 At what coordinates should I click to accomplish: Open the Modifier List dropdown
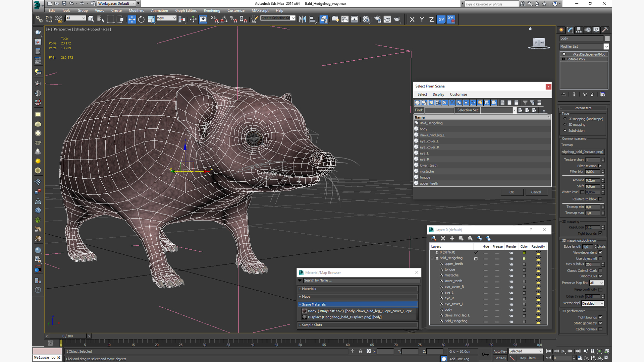584,47
